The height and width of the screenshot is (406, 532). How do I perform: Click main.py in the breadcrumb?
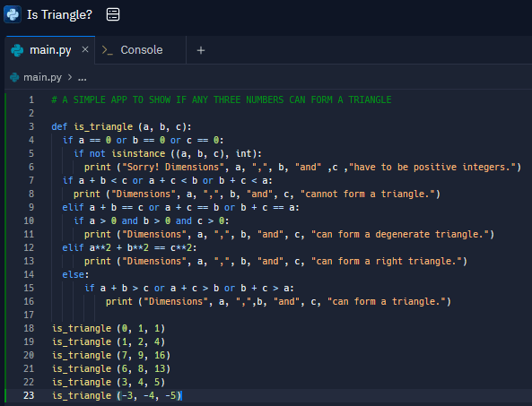[x=42, y=78]
